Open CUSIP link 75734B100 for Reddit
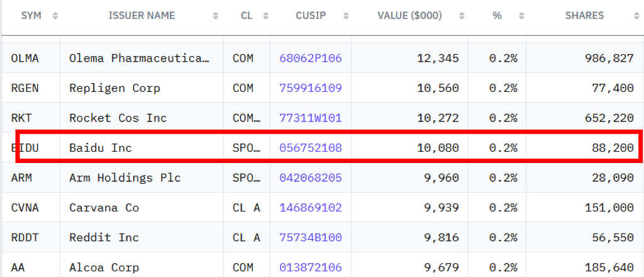The image size is (644, 277). tap(311, 237)
